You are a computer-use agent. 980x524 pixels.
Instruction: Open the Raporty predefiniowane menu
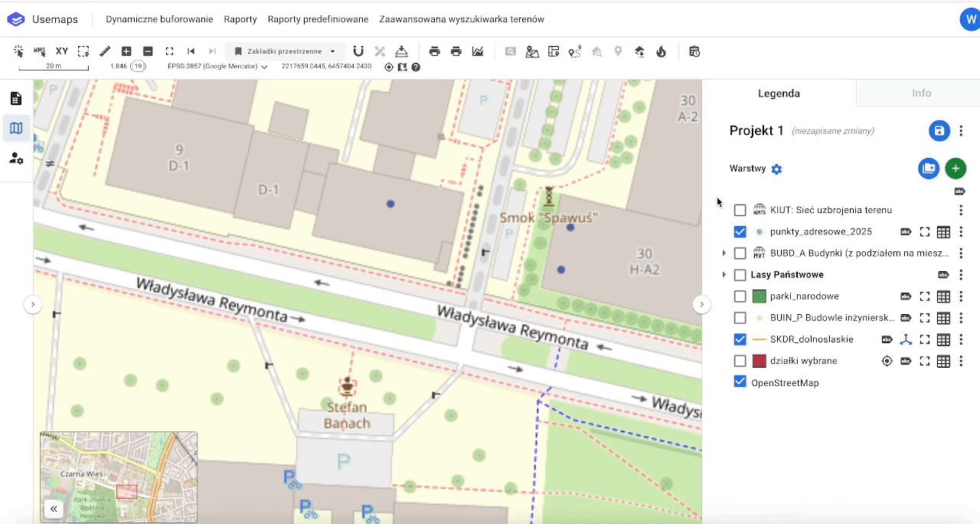(318, 19)
